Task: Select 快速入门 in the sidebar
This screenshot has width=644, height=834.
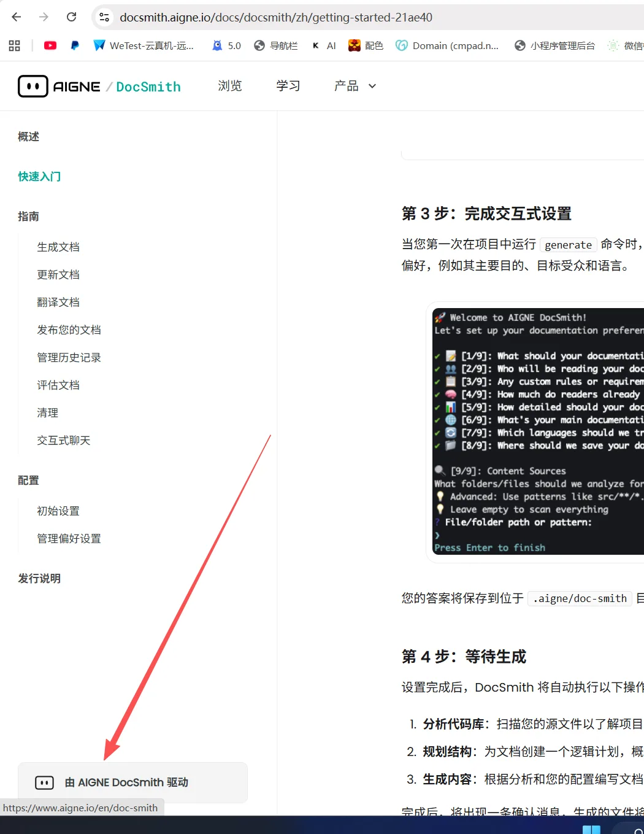Action: [39, 176]
